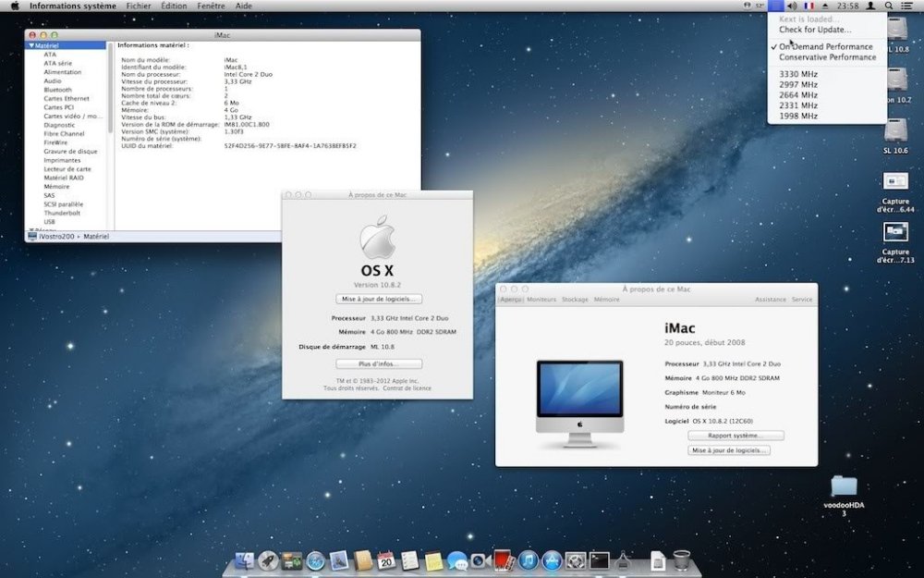Screen dimensions: 924x578
Task: Open the Fenêtre menu
Action: tap(211, 6)
